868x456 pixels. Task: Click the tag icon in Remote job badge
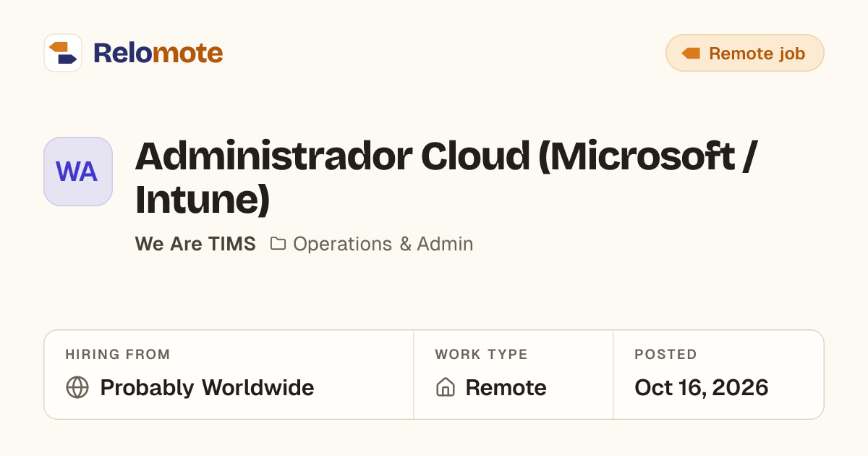tap(691, 54)
